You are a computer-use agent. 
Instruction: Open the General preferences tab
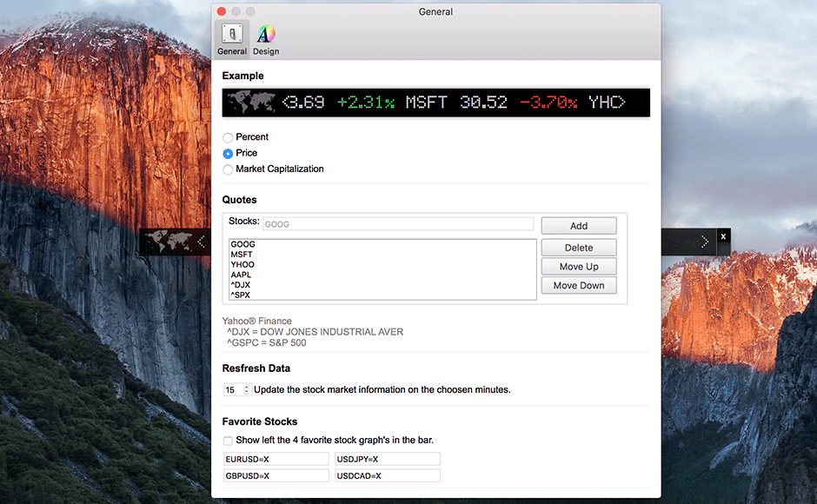(232, 39)
